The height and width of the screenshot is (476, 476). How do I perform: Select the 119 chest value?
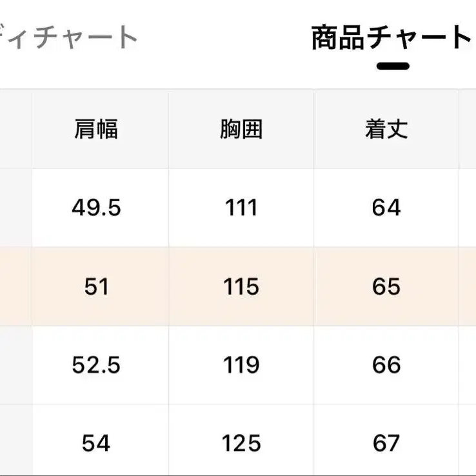coord(241,365)
